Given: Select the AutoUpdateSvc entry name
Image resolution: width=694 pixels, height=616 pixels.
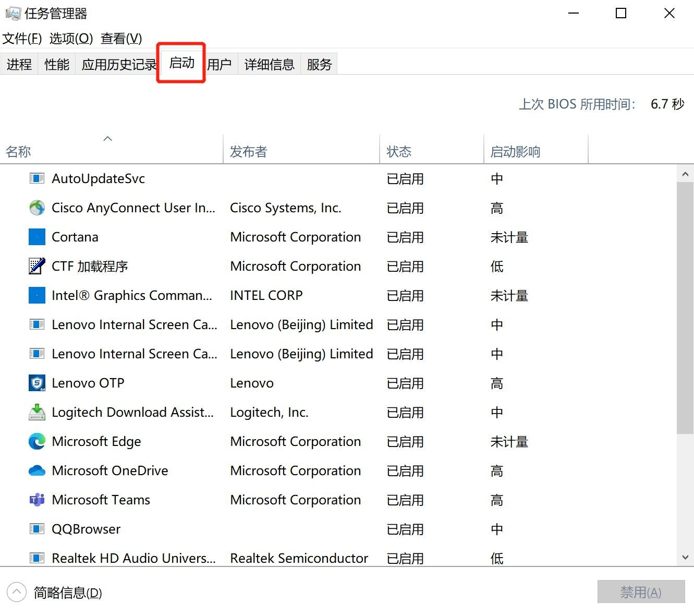Looking at the screenshot, I should (x=98, y=178).
